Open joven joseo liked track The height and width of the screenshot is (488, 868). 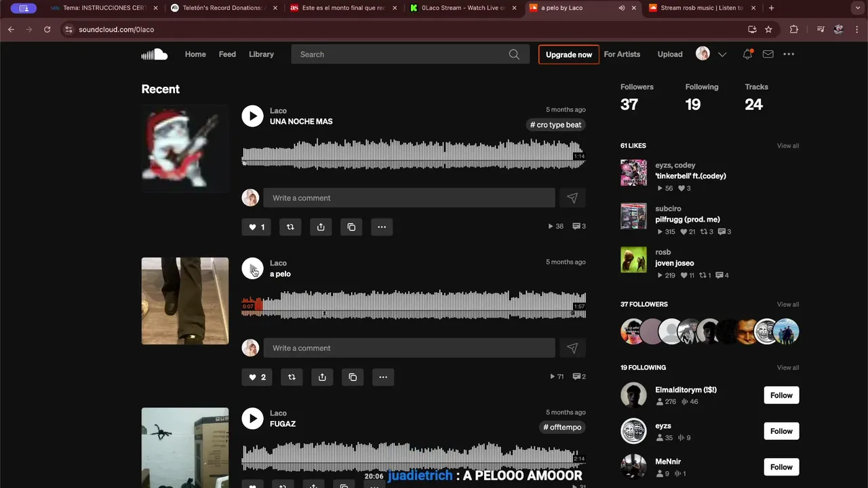tap(674, 263)
